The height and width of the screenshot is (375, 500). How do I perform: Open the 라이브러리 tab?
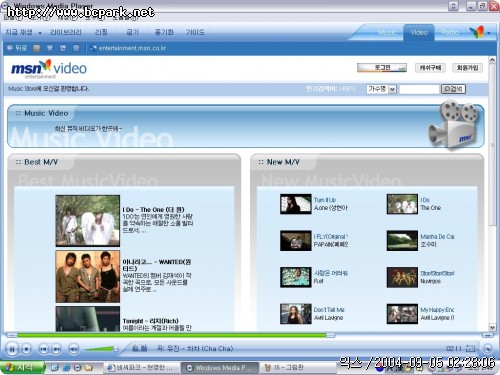[66, 32]
